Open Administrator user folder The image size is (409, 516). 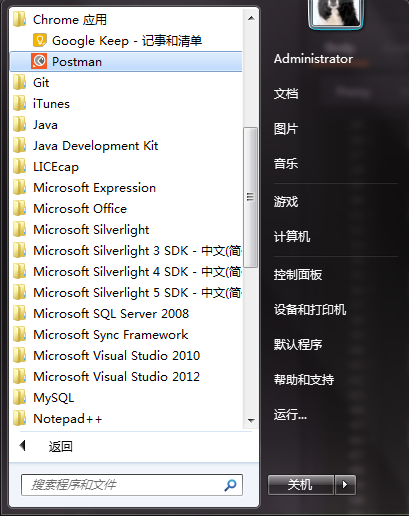pos(313,59)
